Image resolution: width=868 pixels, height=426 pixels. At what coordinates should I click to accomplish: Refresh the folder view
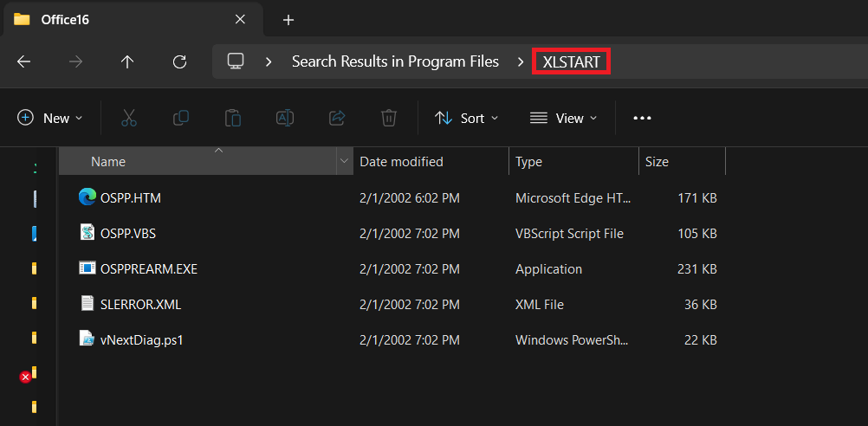pyautogui.click(x=179, y=61)
